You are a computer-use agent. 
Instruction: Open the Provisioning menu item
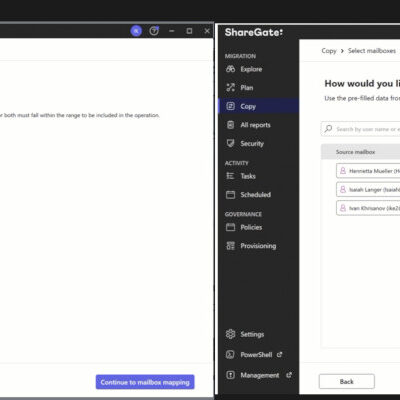pyautogui.click(x=251, y=246)
